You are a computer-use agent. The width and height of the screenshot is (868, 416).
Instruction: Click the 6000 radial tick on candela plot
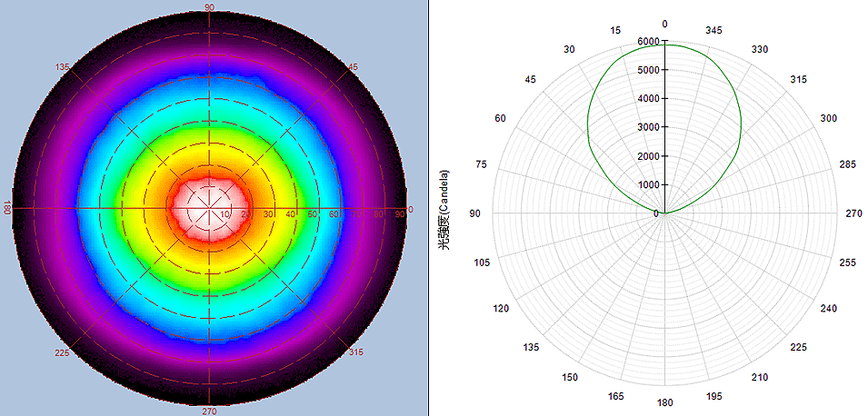pos(649,42)
